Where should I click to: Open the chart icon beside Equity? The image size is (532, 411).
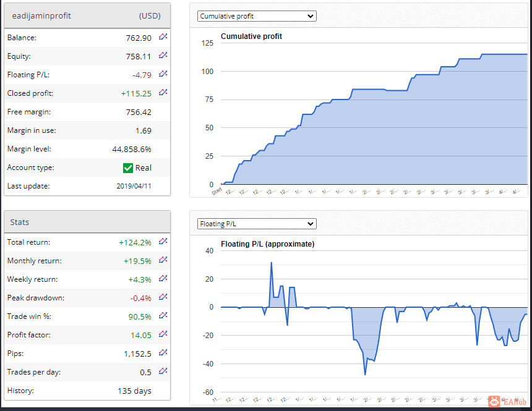pyautogui.click(x=163, y=55)
